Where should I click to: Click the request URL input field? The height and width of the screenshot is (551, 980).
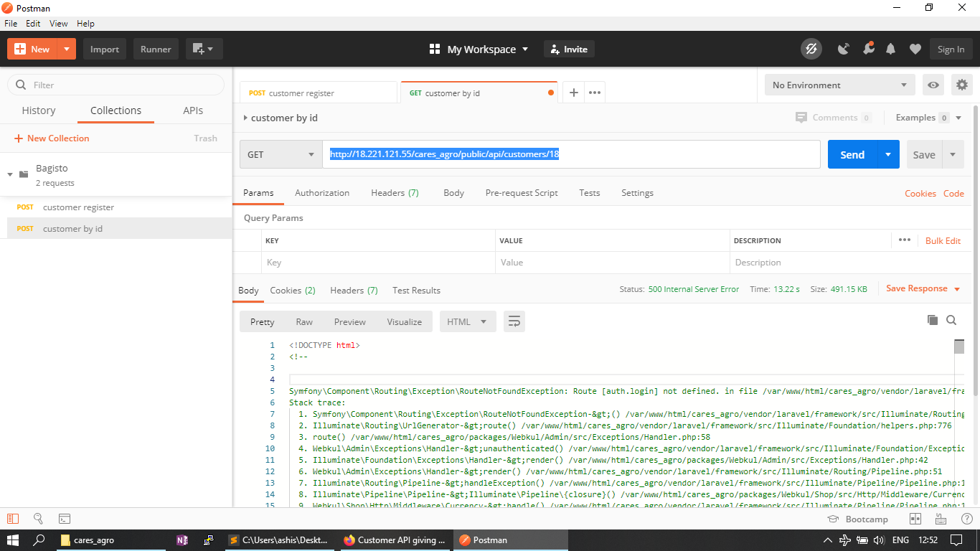(x=571, y=154)
